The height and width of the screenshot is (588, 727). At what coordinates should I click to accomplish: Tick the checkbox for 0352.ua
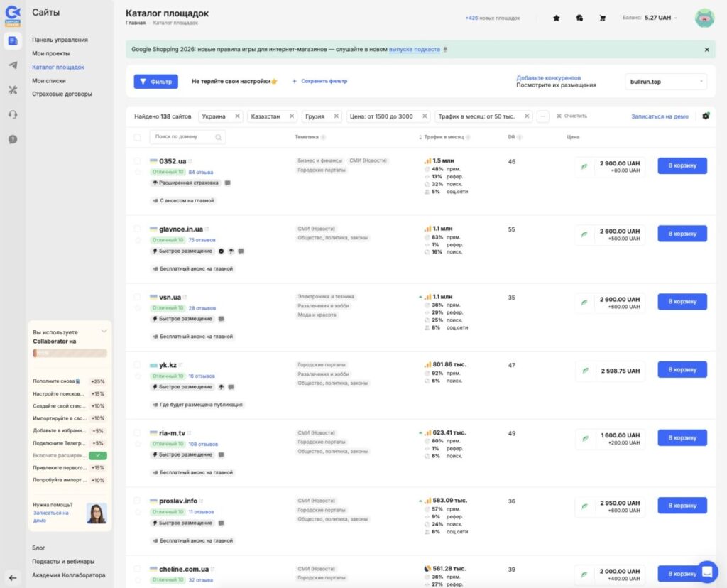(x=137, y=161)
